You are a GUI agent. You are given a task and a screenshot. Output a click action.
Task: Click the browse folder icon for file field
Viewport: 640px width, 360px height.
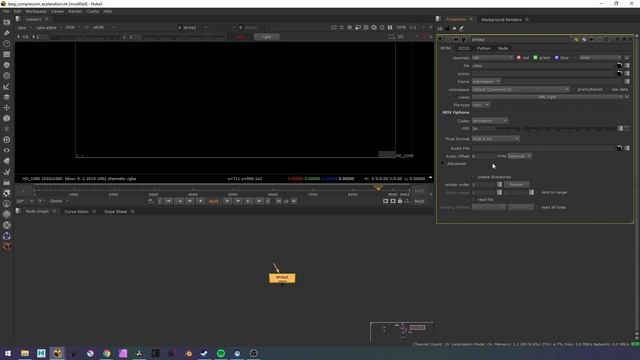(619, 65)
